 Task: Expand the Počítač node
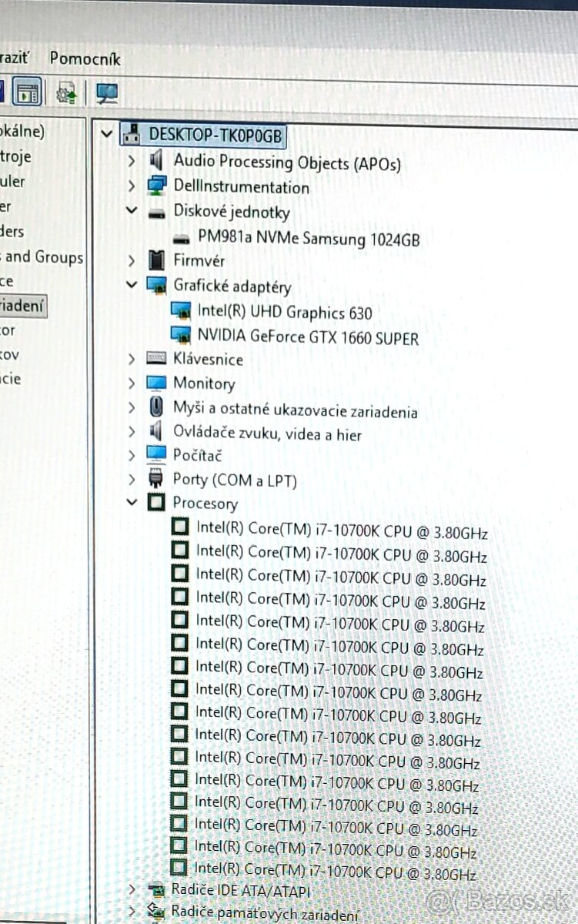click(132, 454)
